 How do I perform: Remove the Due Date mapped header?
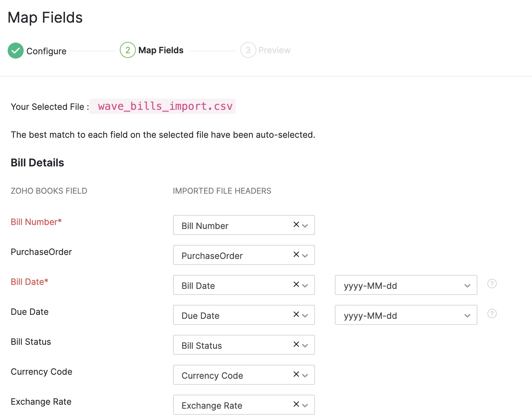click(x=296, y=315)
